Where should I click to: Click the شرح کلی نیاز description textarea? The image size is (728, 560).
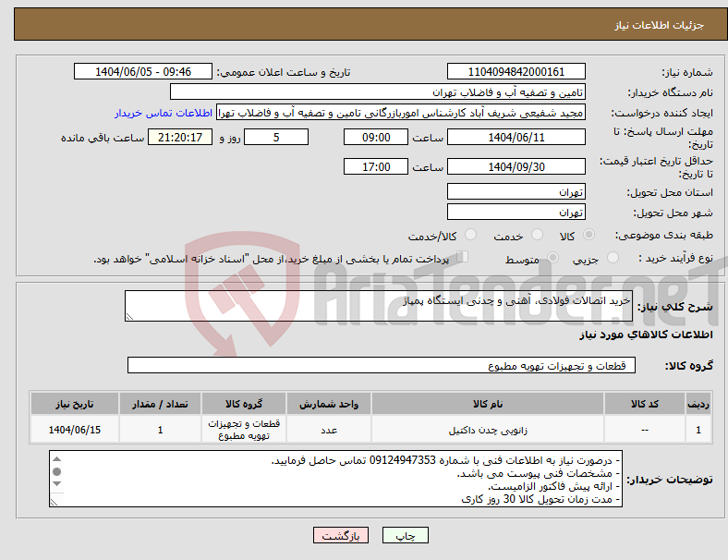pos(379,306)
